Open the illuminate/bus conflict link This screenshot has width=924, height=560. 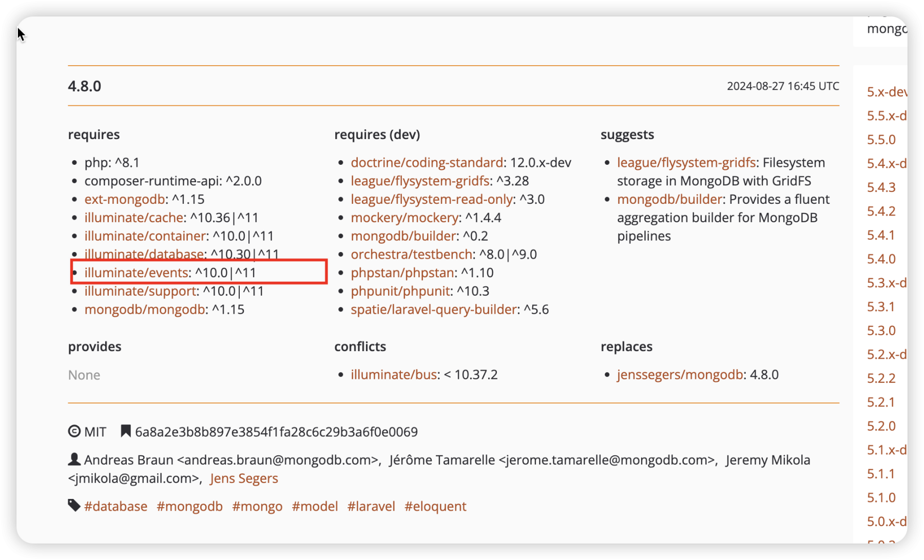394,375
